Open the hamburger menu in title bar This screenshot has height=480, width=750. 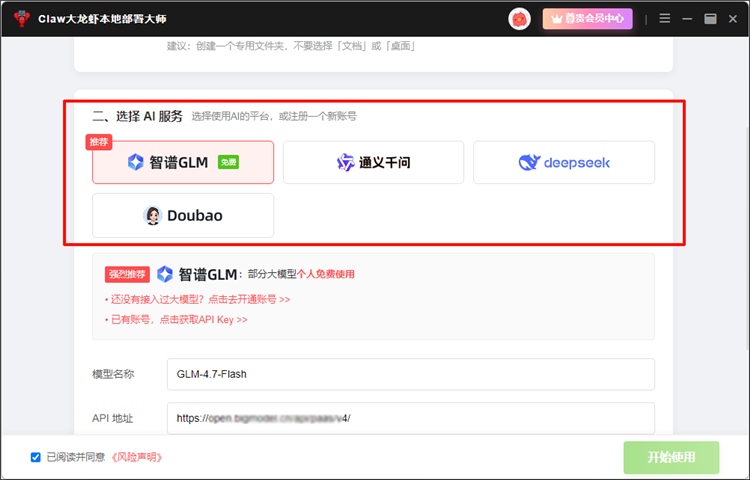[x=665, y=18]
